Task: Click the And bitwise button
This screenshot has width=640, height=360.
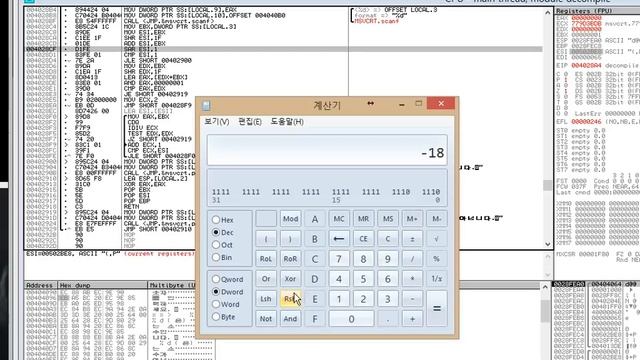Action: point(290,318)
